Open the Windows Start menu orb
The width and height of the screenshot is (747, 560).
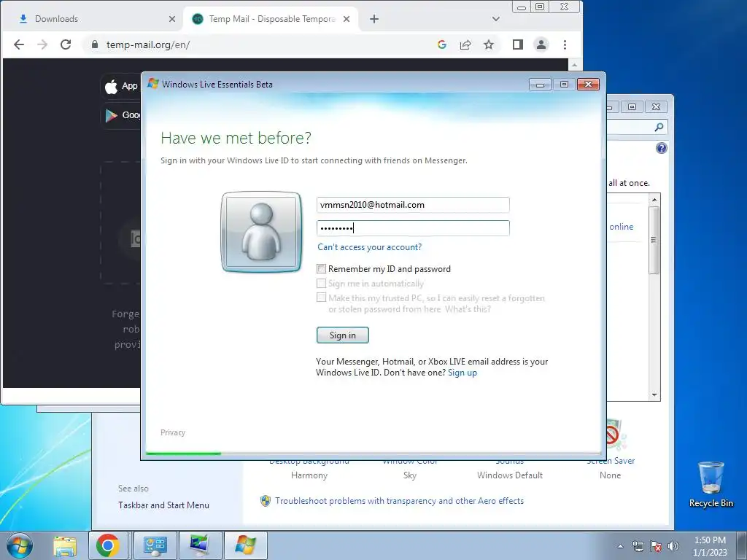pos(20,545)
